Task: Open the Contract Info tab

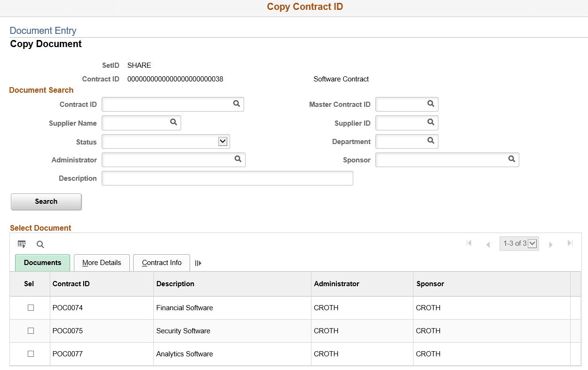Action: pyautogui.click(x=161, y=263)
